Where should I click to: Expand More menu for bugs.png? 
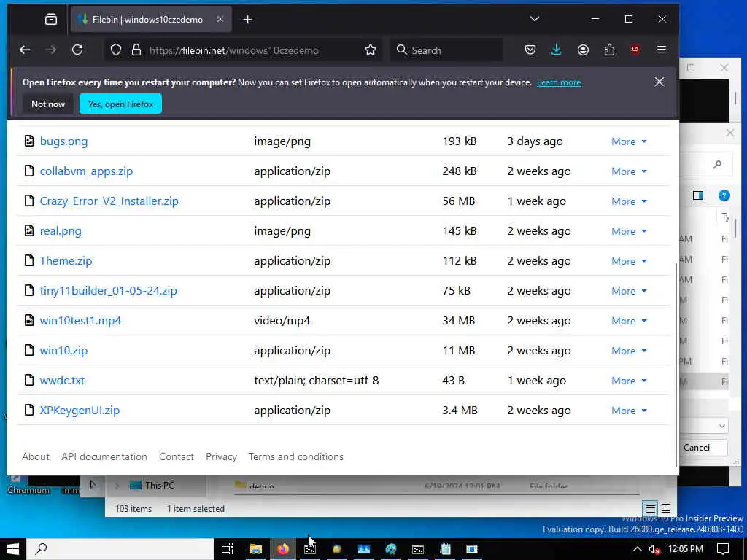[629, 141]
